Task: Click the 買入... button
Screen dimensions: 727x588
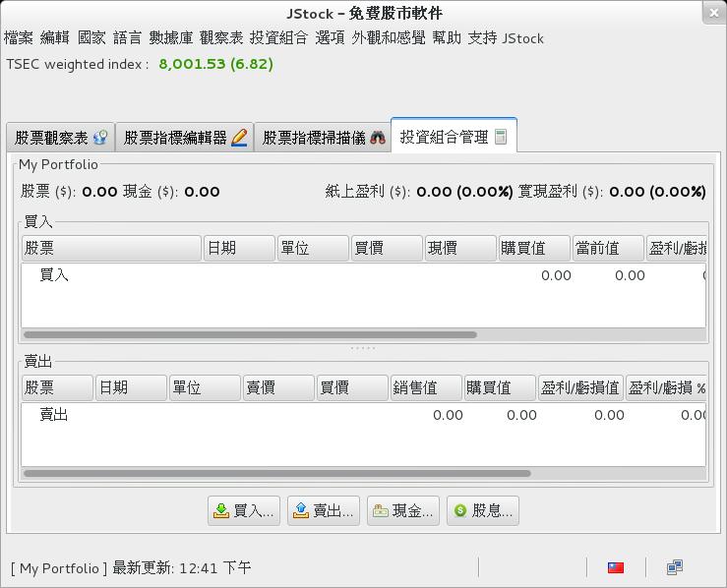Action: click(x=244, y=510)
